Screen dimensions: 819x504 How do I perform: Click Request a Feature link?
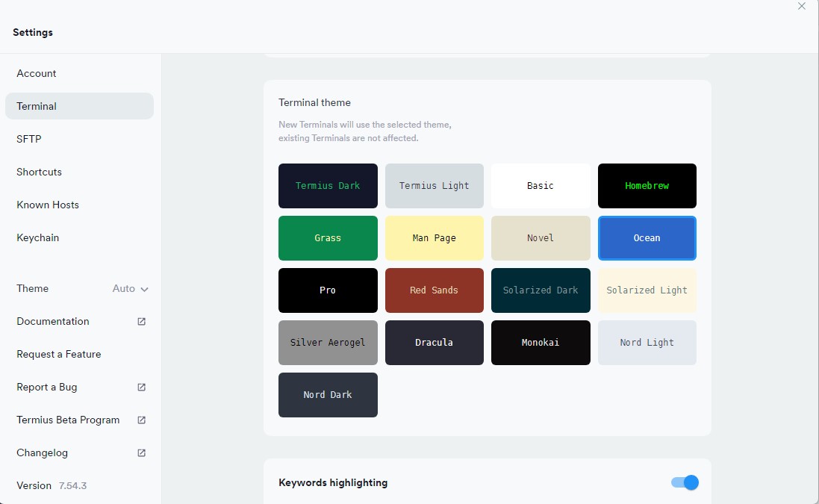59,354
